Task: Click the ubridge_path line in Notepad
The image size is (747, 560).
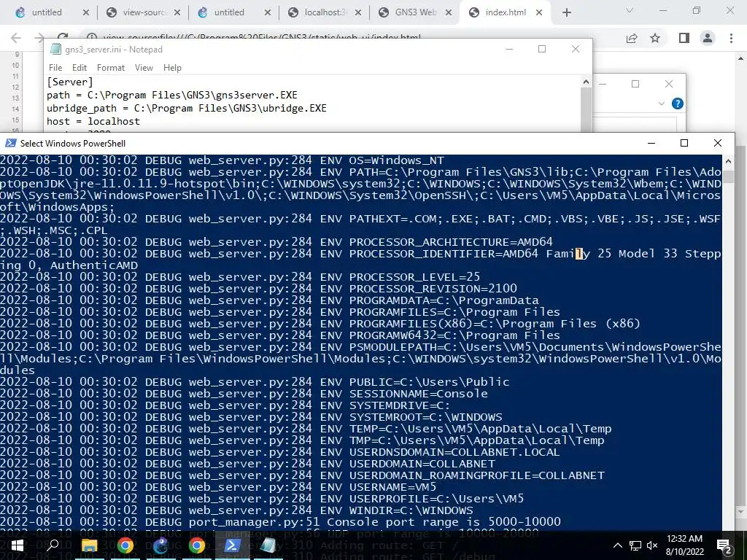Action: coord(187,108)
